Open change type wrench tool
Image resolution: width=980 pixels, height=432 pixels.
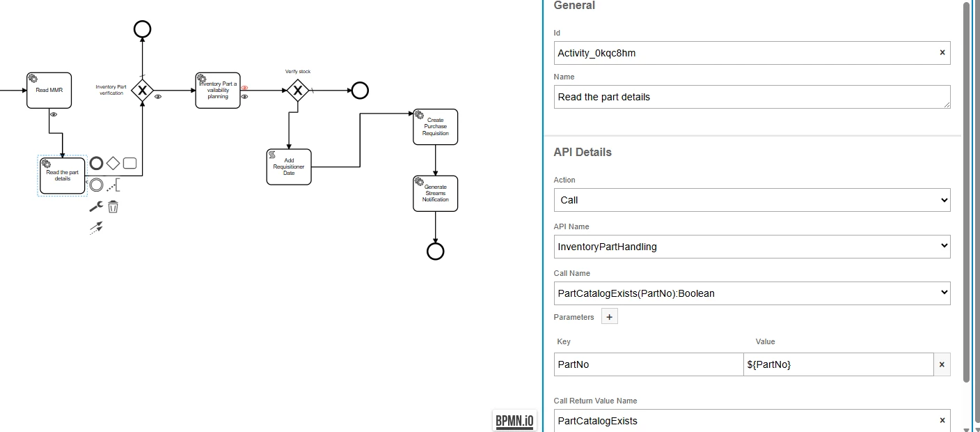[96, 206]
